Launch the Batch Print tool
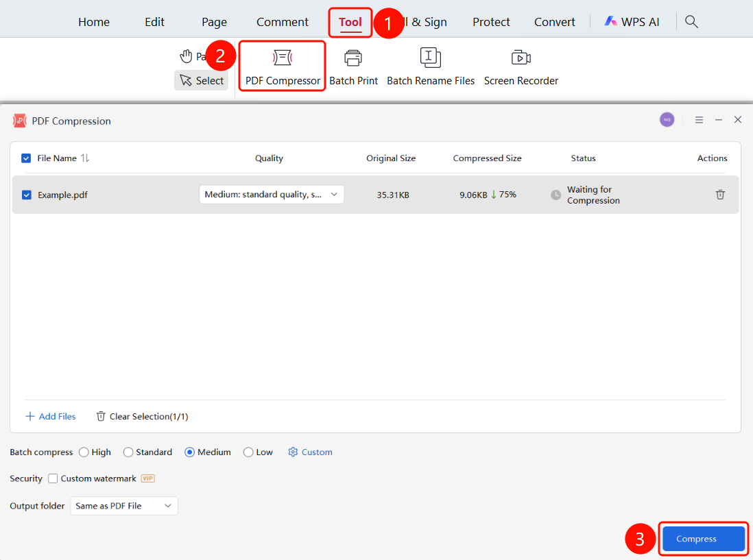This screenshot has height=560, width=753. click(x=353, y=67)
